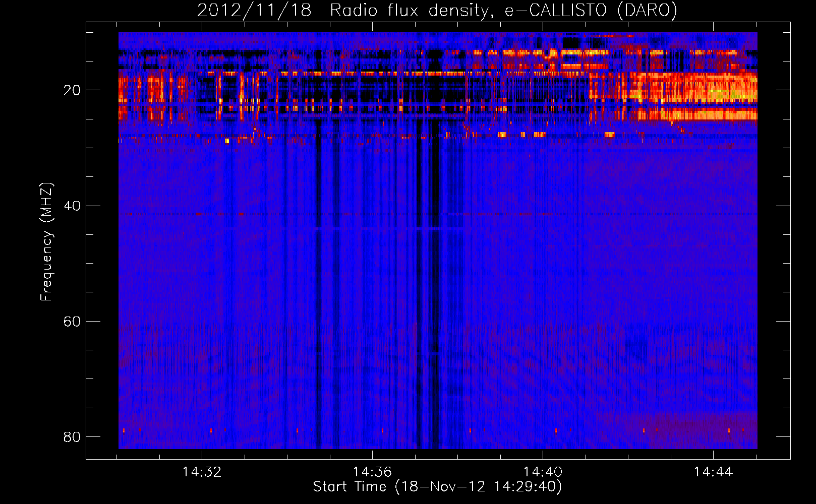Viewport: 816px width, 504px height.
Task: Click the time tick label "14:36"
Action: (372, 472)
